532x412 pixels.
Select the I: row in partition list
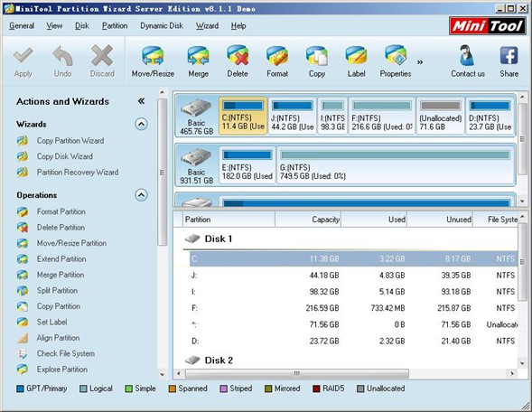pyautogui.click(x=353, y=292)
